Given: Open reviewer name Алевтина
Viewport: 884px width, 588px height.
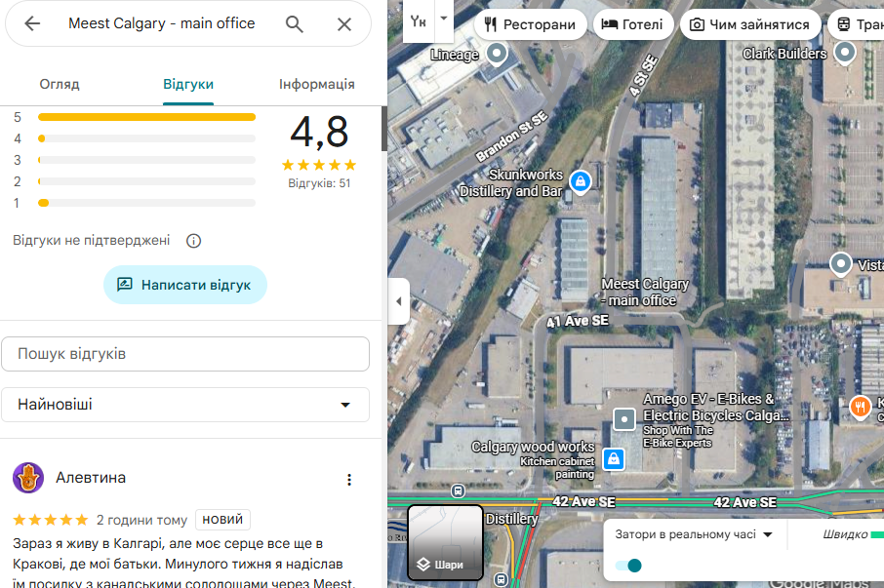Looking at the screenshot, I should [x=91, y=478].
